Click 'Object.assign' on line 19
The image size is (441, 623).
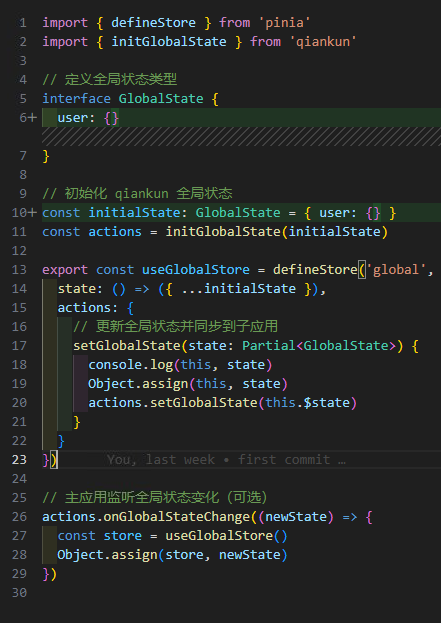point(138,384)
